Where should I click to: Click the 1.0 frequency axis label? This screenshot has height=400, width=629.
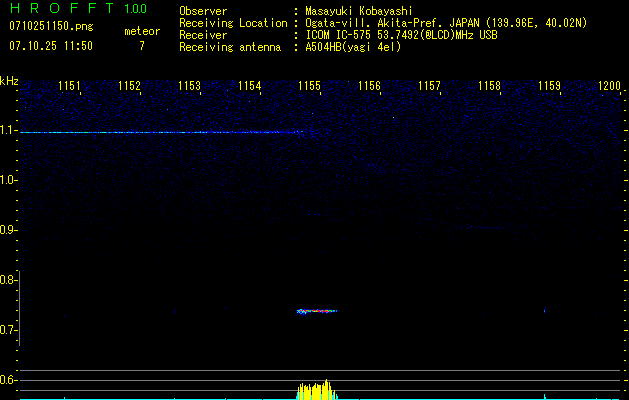click(x=8, y=180)
